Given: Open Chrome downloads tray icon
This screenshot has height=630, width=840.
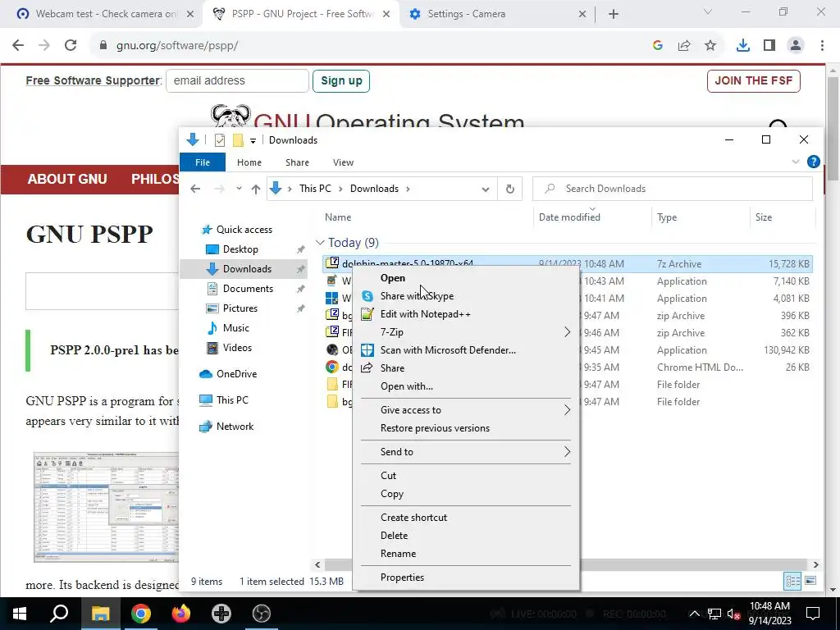Looking at the screenshot, I should point(743,46).
